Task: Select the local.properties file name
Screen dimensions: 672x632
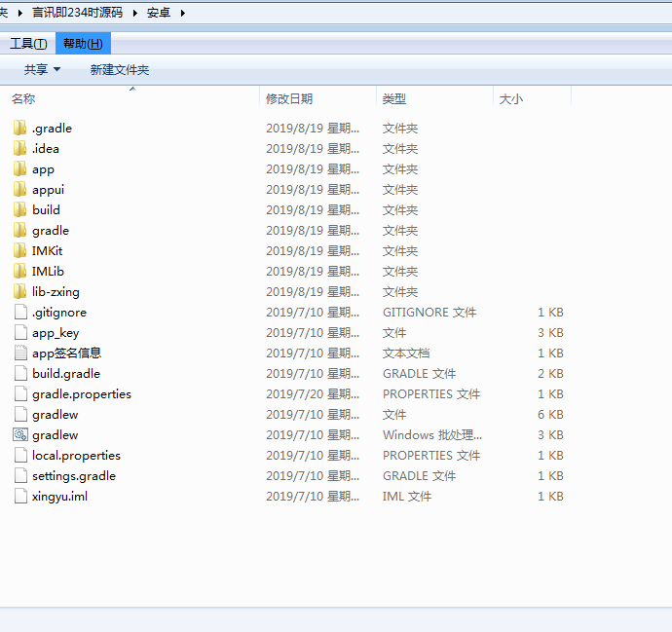Action: 76,456
